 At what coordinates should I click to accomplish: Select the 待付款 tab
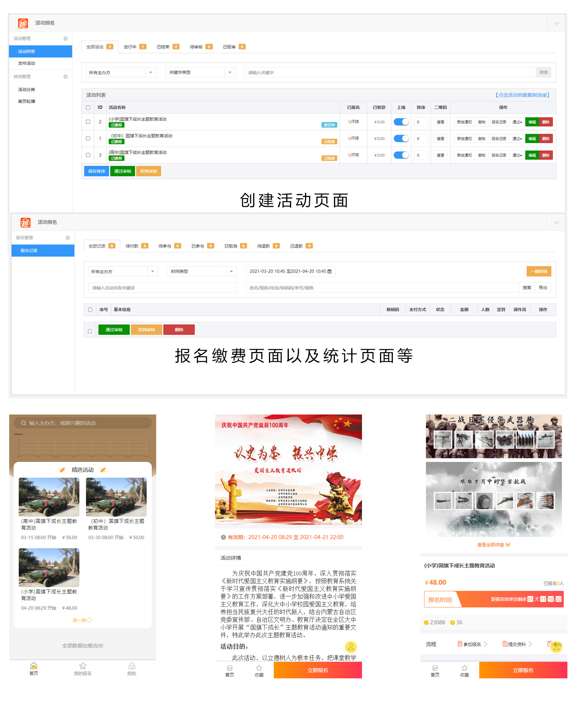tap(136, 246)
